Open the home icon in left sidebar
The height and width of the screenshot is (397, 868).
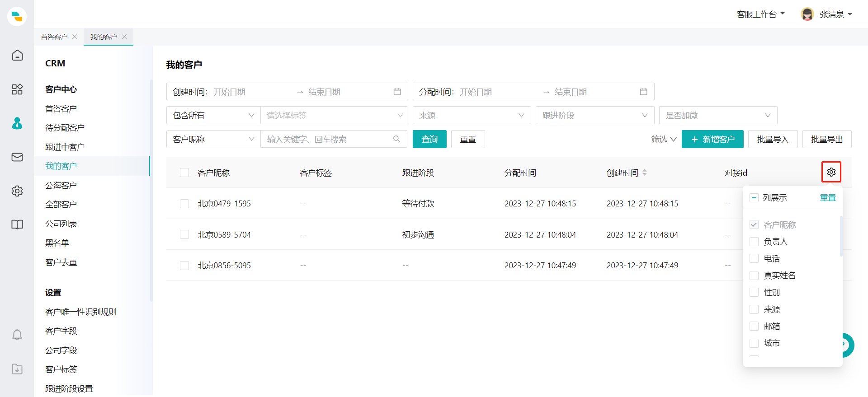(x=17, y=56)
